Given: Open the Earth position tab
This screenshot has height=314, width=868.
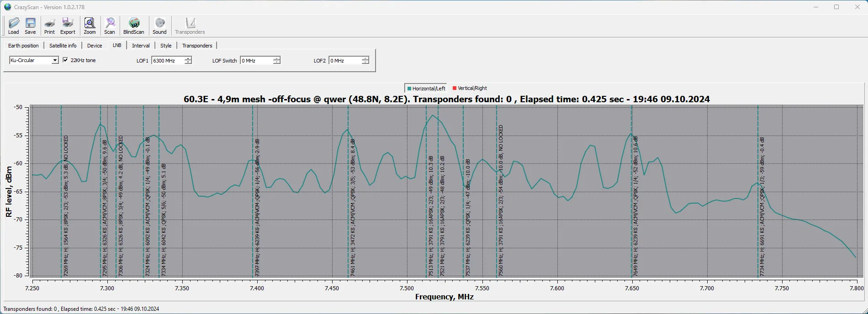Looking at the screenshot, I should click(23, 46).
